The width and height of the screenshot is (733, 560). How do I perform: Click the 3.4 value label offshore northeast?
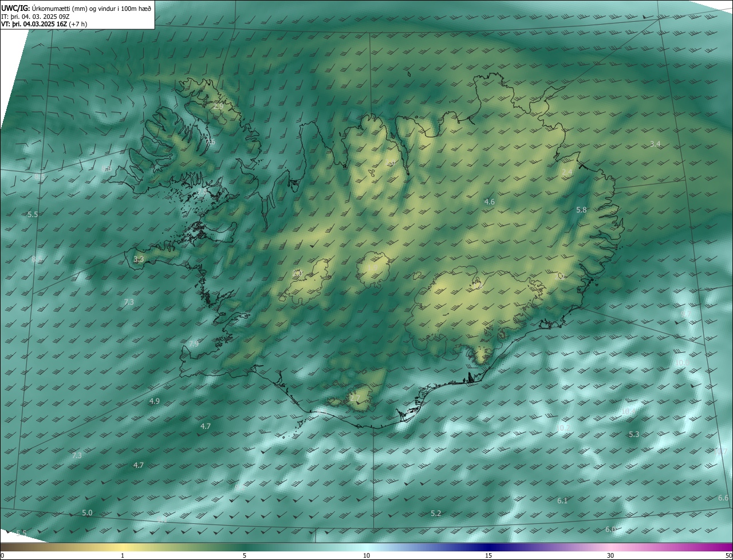(655, 144)
